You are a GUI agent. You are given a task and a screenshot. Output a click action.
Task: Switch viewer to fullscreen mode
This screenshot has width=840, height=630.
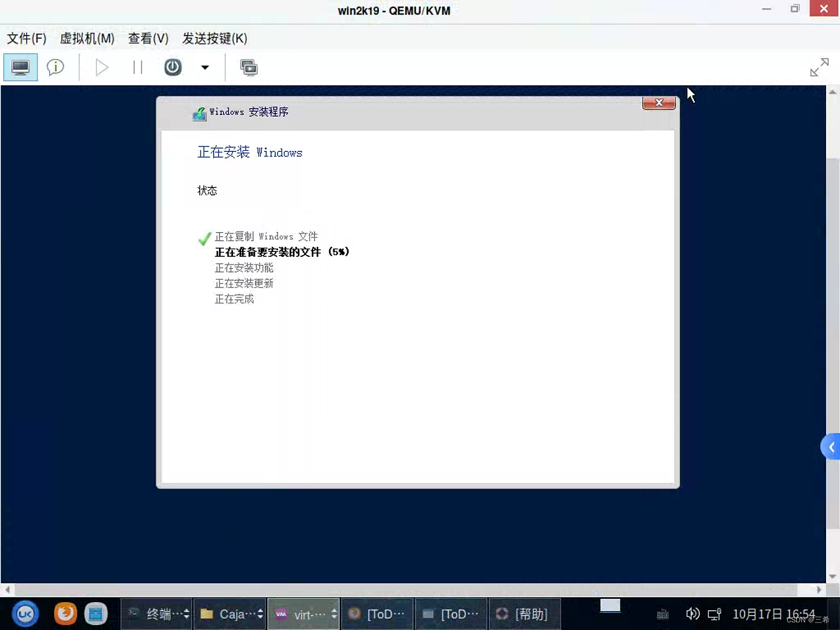[x=819, y=67]
